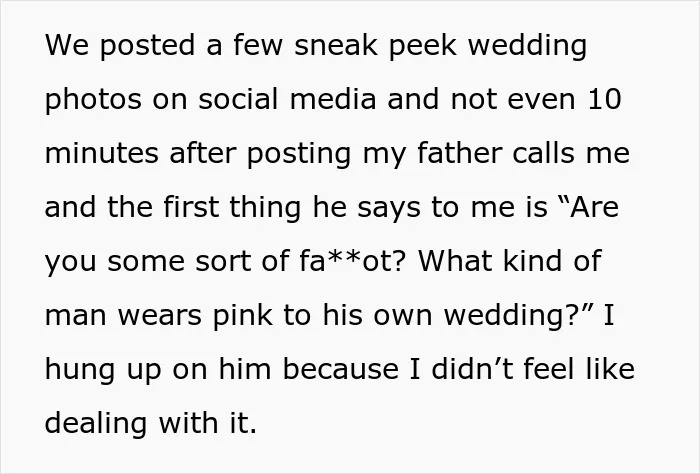Image resolution: width=700 pixels, height=474 pixels.
Task: Click the word "wears"
Action: click(159, 316)
